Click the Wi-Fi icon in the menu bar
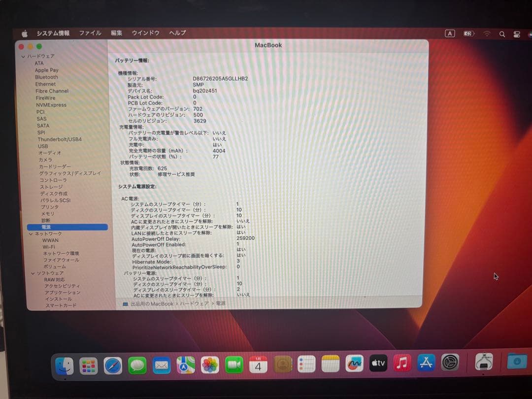The height and width of the screenshot is (399, 532). pos(487,33)
